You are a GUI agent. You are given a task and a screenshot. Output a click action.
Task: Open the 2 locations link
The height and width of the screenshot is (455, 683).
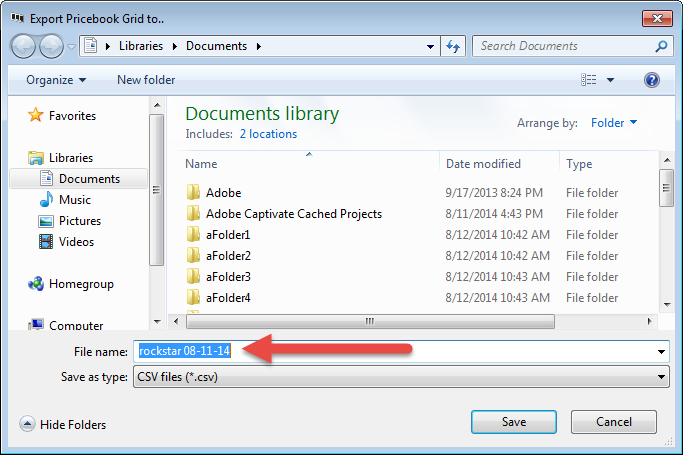coord(268,133)
